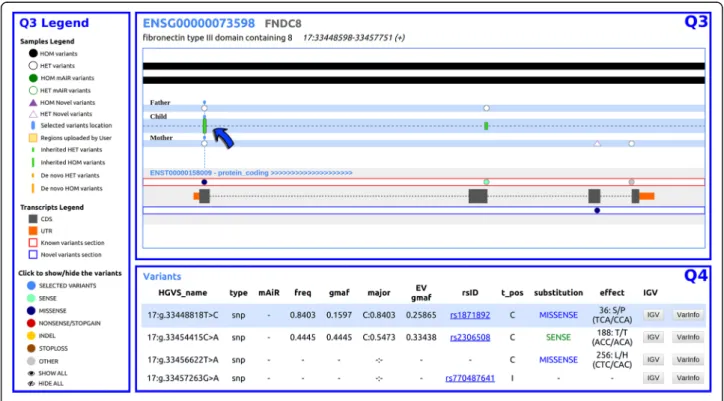
Task: Click freq value 0.8403
Action: (303, 315)
